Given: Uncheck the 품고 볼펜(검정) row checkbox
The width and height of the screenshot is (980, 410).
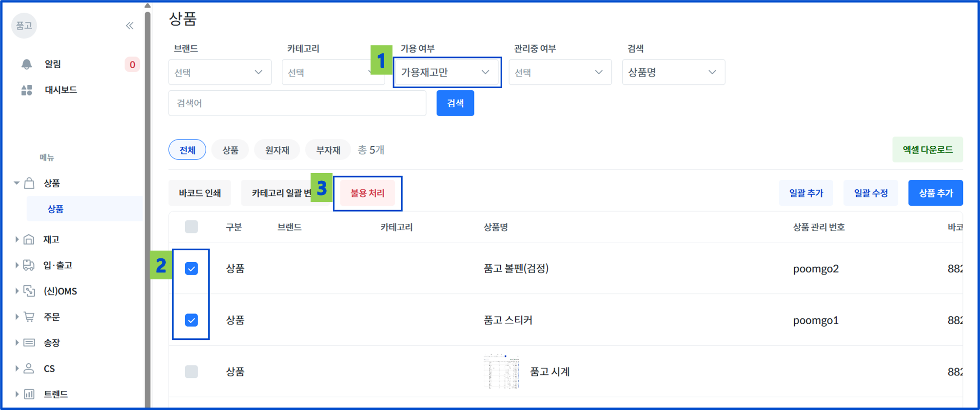Looking at the screenshot, I should click(x=191, y=269).
